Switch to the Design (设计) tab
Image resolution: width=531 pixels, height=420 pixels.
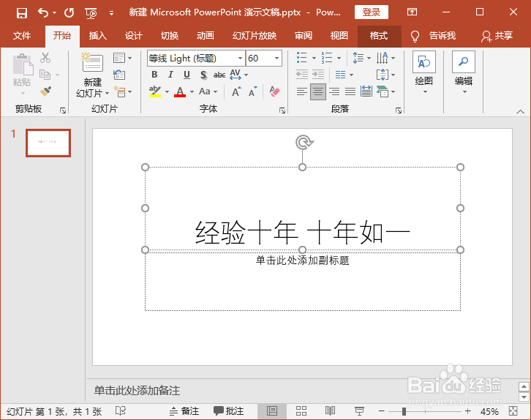(134, 36)
